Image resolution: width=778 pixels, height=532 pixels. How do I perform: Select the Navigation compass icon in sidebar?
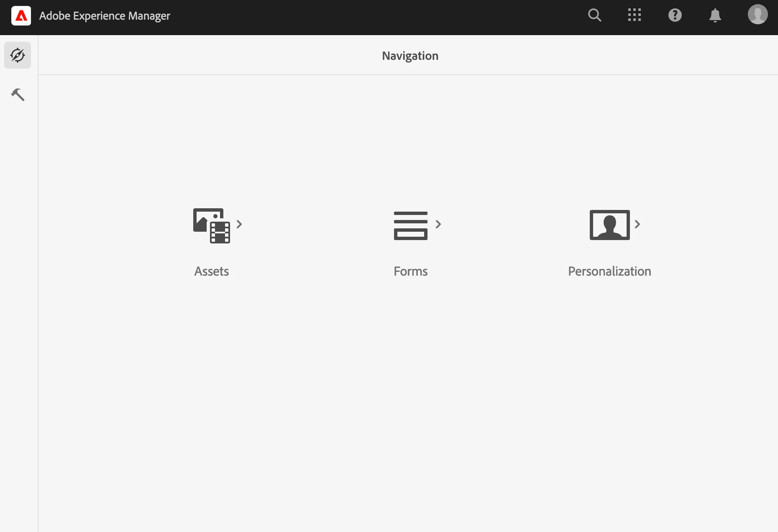(18, 55)
